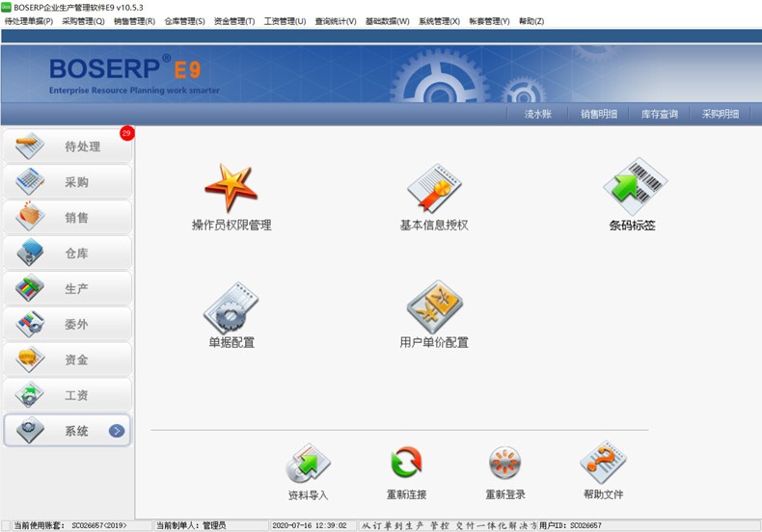Open 操作员权限管理 star icon

(x=231, y=188)
